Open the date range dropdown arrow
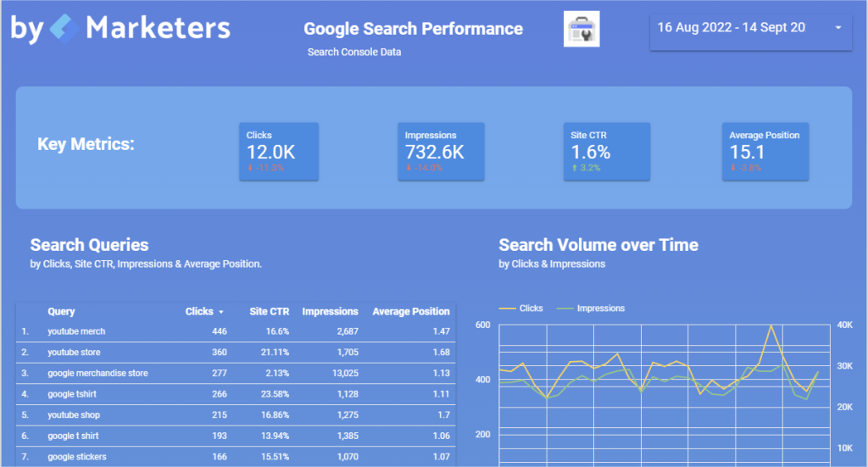This screenshot has width=868, height=467. 838,28
